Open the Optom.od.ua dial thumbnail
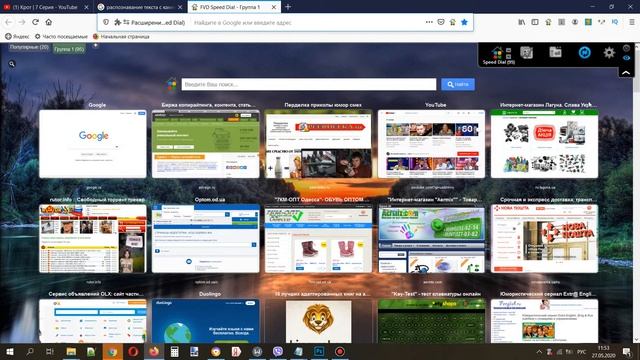Image resolution: width=640 pixels, height=360 pixels. point(206,238)
